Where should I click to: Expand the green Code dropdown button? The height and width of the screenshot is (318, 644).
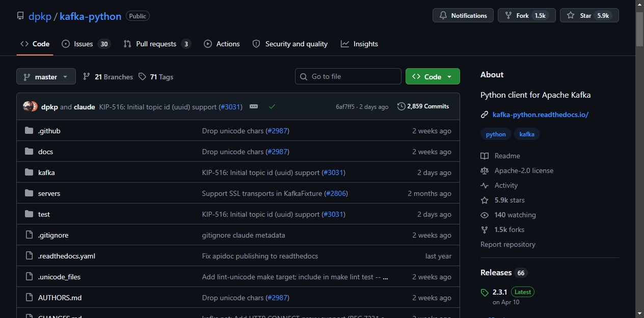tap(433, 76)
